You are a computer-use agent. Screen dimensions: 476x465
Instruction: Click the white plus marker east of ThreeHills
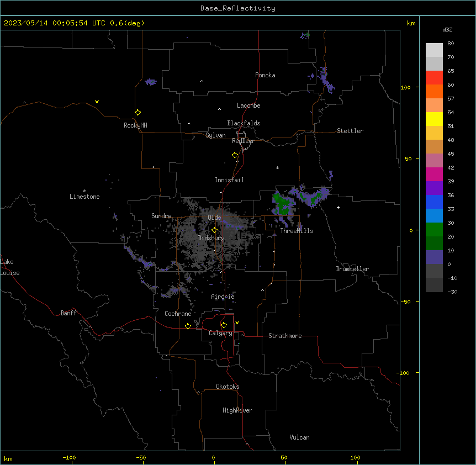[338, 207]
